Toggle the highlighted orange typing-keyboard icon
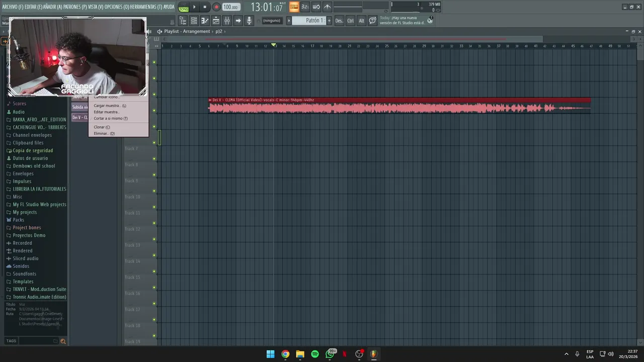644x362 pixels. pos(294,7)
